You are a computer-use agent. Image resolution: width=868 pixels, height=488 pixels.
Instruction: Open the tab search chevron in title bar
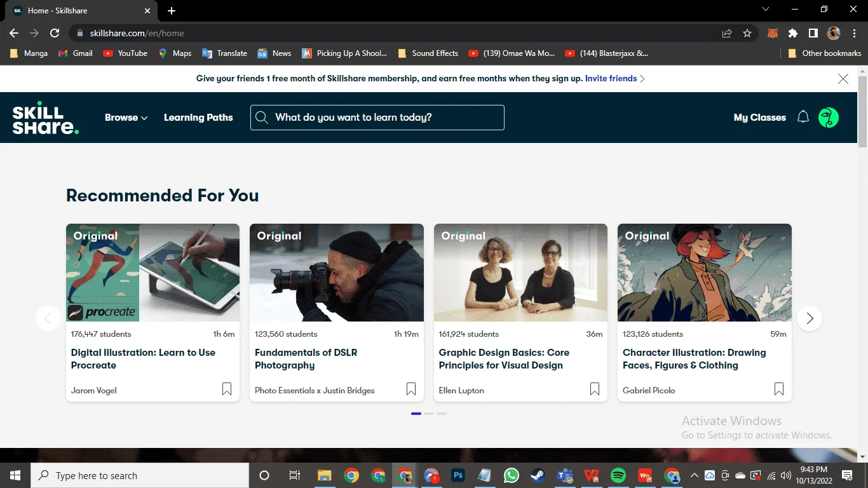coord(766,10)
